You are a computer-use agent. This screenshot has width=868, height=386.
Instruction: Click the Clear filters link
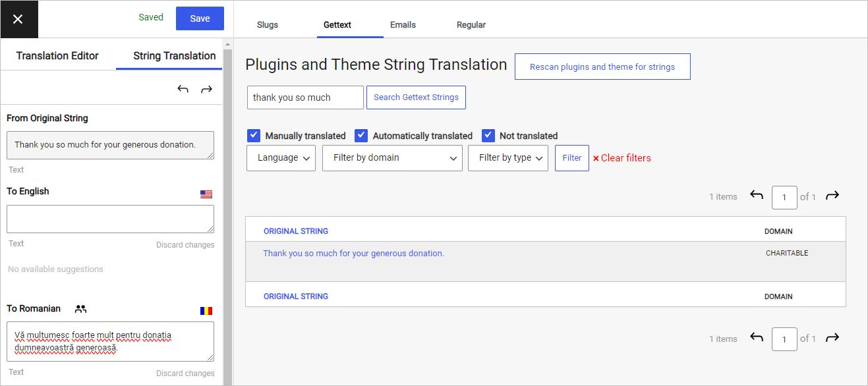click(622, 158)
